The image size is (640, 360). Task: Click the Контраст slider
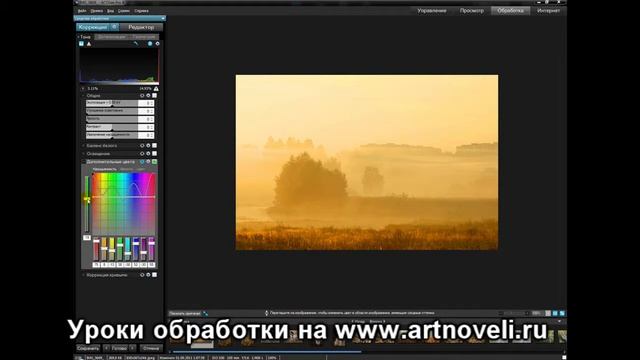112,127
